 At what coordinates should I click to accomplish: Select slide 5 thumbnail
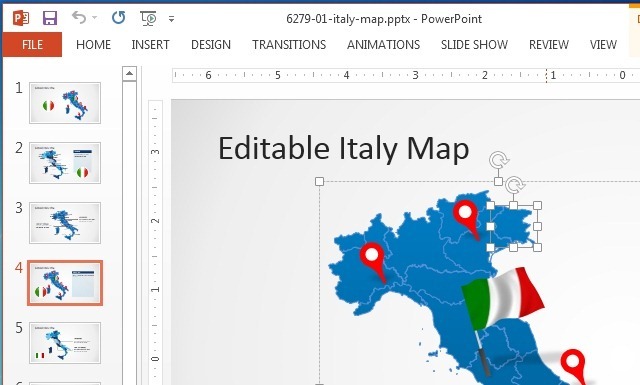point(65,343)
